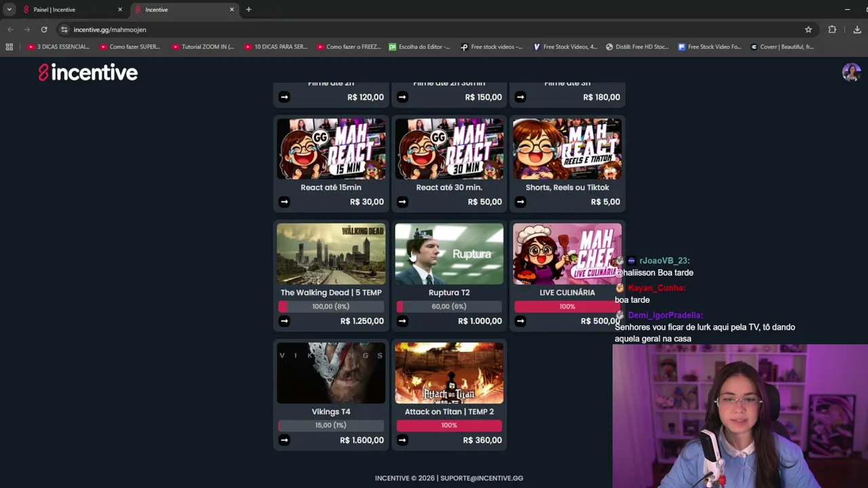Click the SUPORTE@INCENTIVE.GG footer text
The width and height of the screenshot is (868, 488).
pyautogui.click(x=481, y=478)
